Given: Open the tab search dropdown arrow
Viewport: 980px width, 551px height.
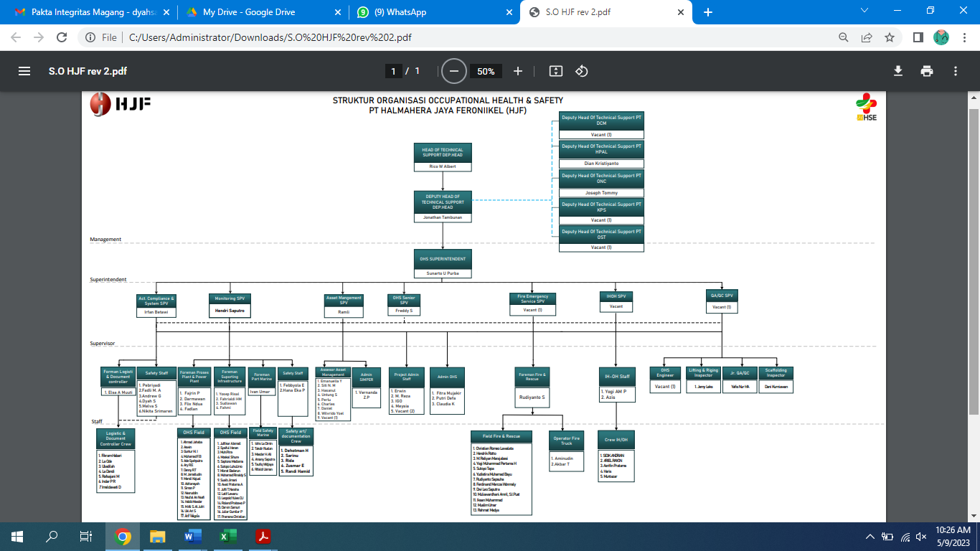Looking at the screenshot, I should (x=864, y=11).
